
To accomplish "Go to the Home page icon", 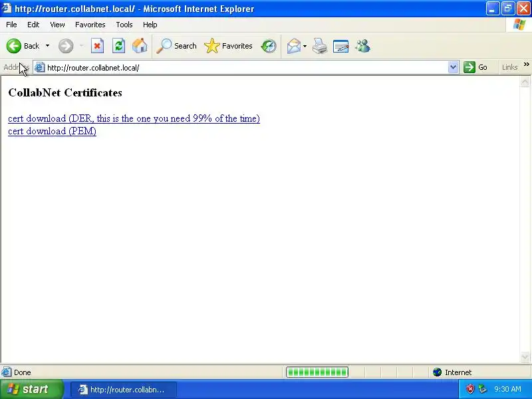I will click(x=140, y=46).
